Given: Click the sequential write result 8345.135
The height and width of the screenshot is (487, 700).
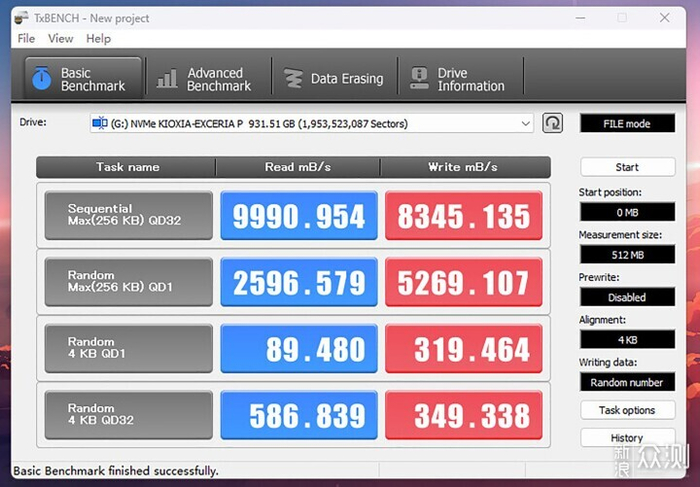Looking at the screenshot, I should [464, 215].
